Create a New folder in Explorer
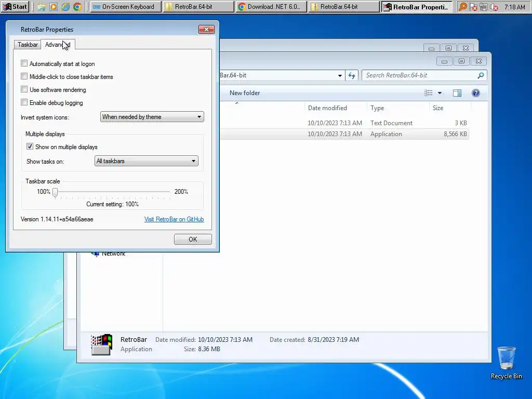532x399 pixels. click(x=245, y=93)
